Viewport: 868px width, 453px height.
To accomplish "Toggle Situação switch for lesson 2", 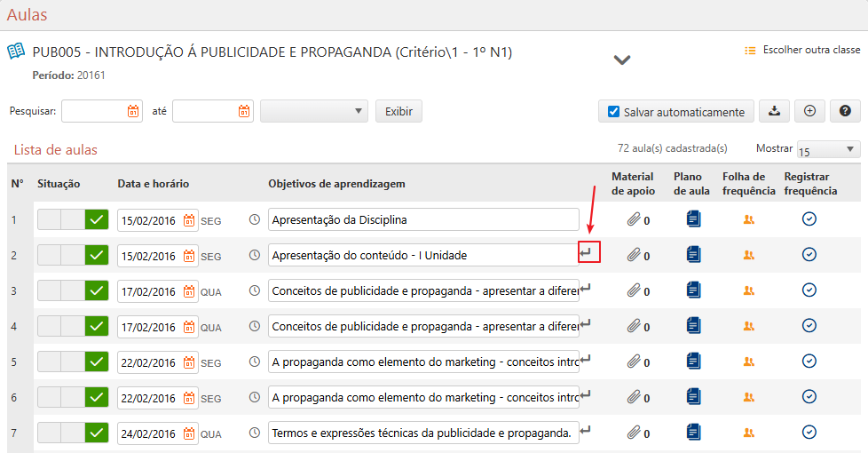I will click(73, 255).
